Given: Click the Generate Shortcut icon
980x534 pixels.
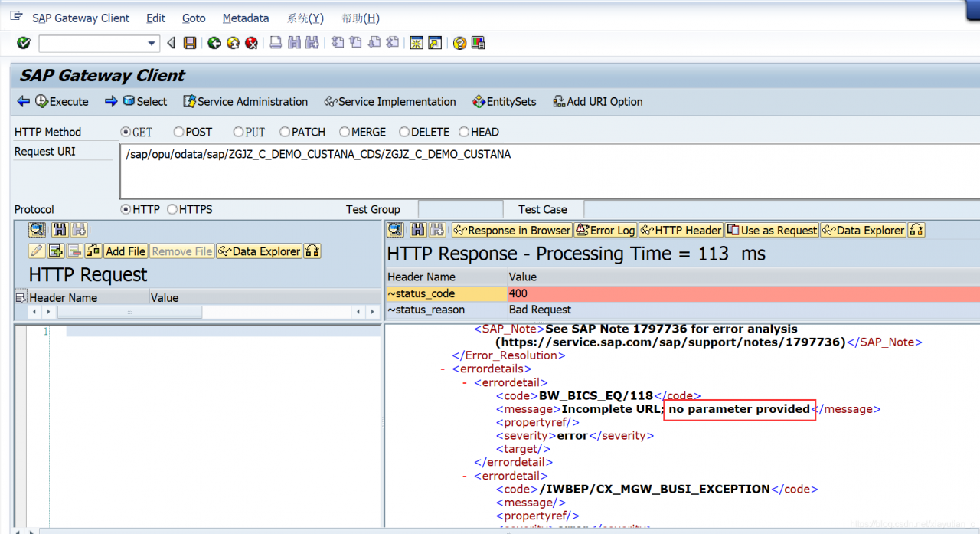Looking at the screenshot, I should coord(434,43).
